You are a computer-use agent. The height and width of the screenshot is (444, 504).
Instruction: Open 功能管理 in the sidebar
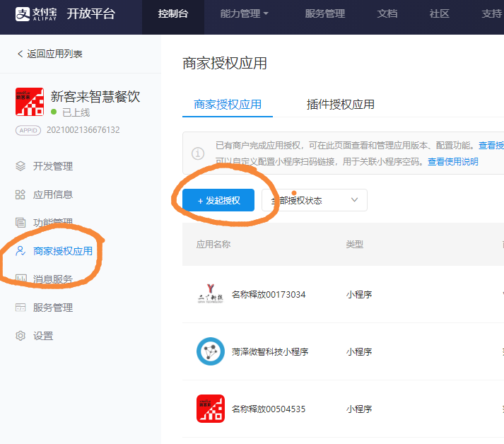click(53, 223)
